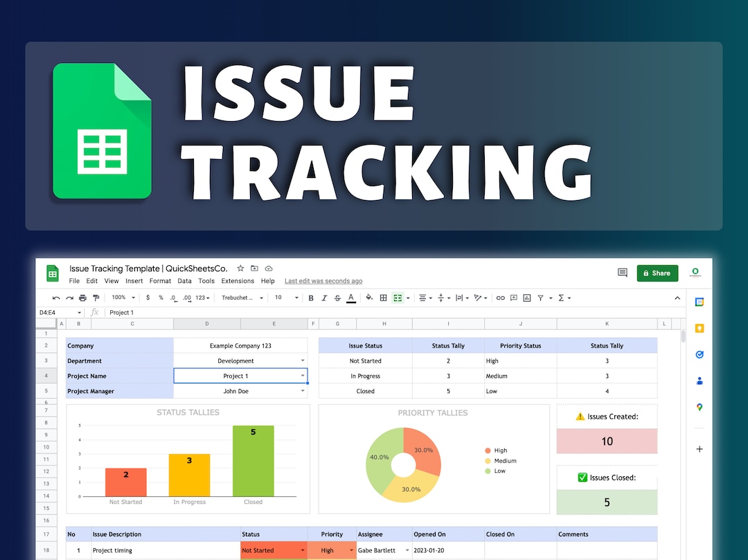Open the Extensions menu

(238, 281)
